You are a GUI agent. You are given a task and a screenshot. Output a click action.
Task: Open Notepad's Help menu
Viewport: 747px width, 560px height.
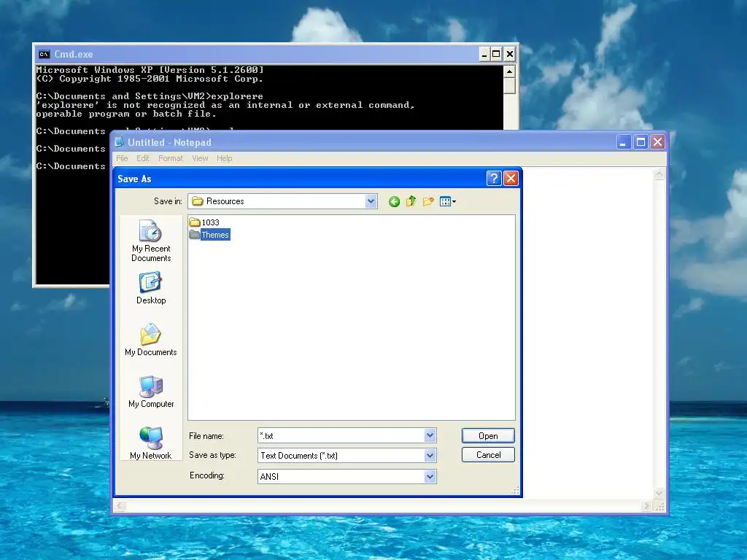[x=225, y=158]
